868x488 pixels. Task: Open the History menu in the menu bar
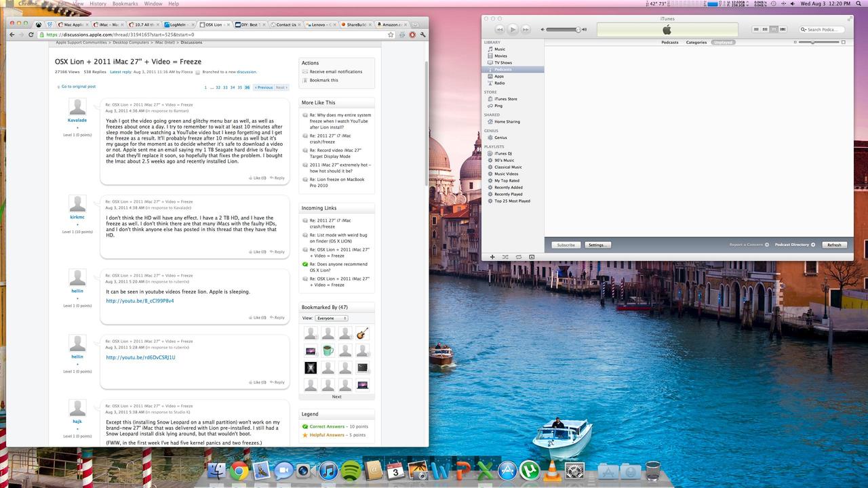click(98, 3)
